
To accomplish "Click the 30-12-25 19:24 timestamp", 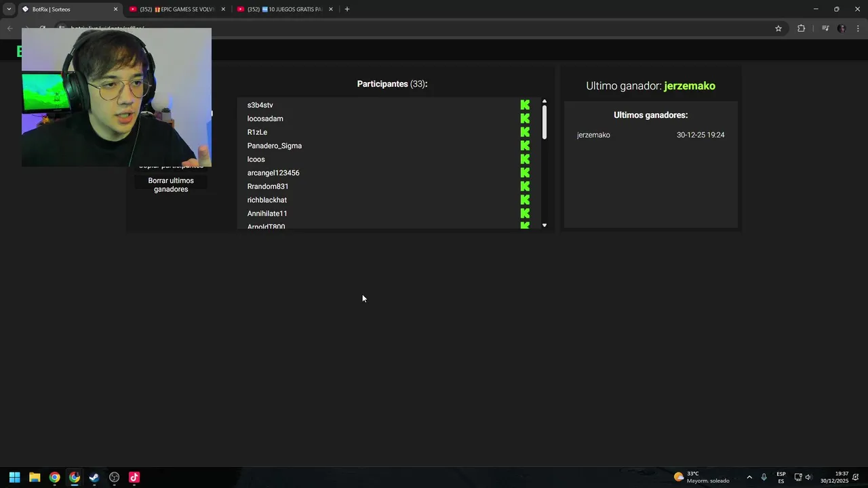I will (701, 135).
